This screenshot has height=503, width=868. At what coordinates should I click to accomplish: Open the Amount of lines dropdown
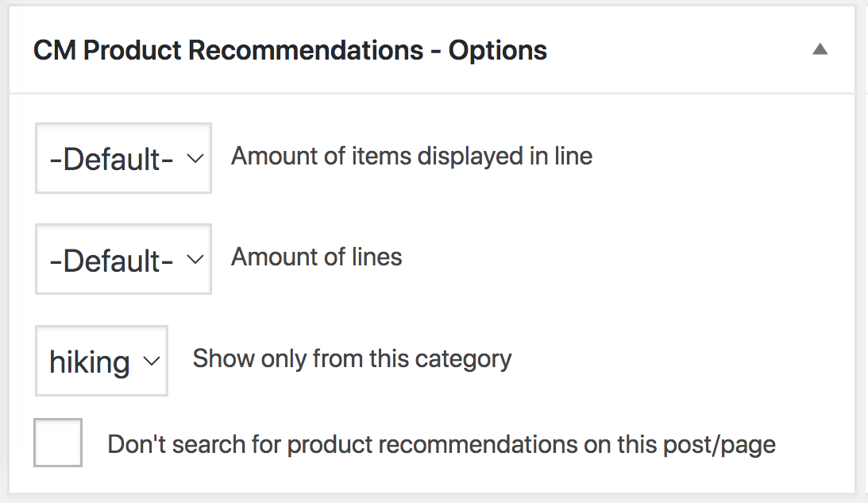[123, 260]
